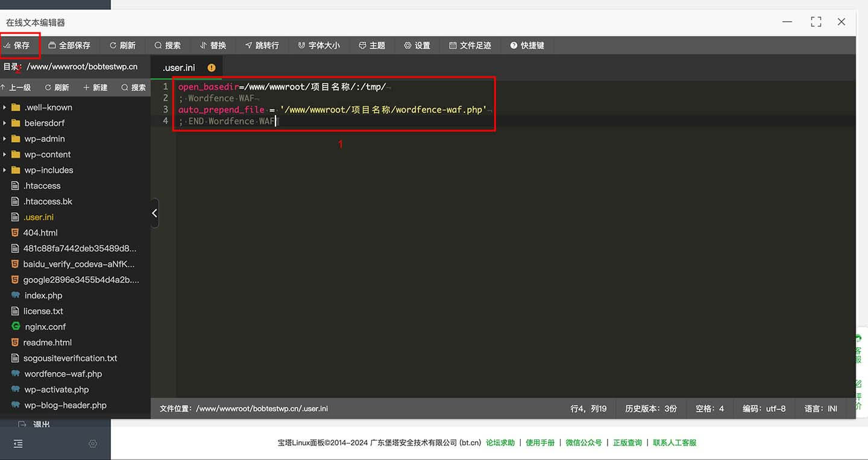
Task: Expand the beiersdorf folder arrow
Action: (x=5, y=123)
